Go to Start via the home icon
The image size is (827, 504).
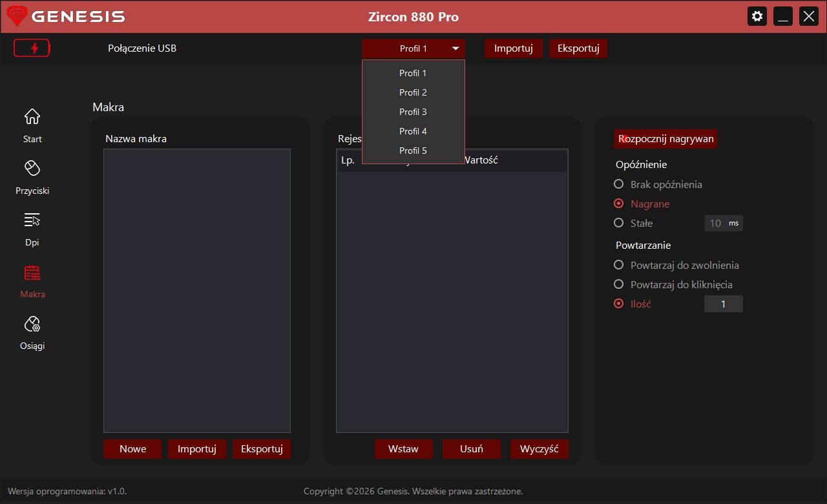pos(32,116)
